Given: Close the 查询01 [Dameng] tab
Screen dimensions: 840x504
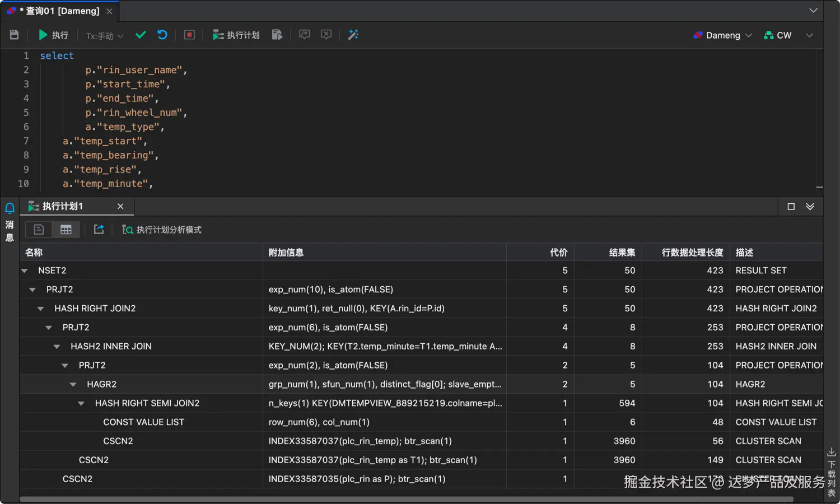Looking at the screenshot, I should (109, 11).
